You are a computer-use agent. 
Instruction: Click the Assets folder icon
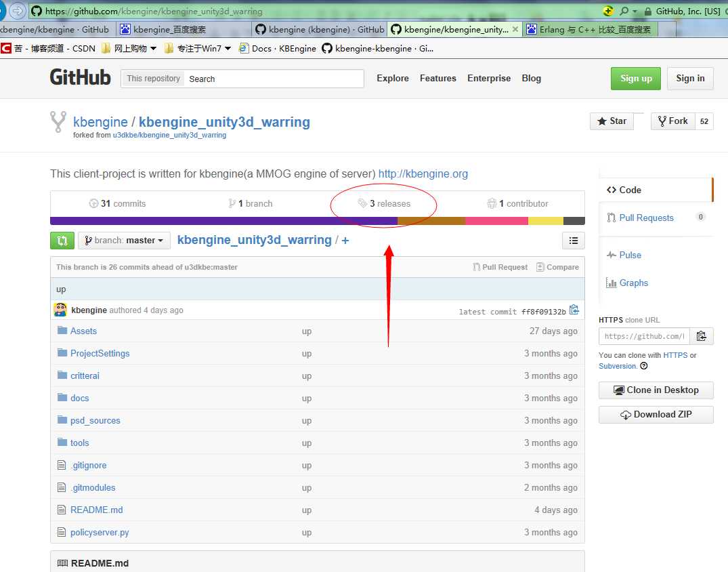[62, 330]
